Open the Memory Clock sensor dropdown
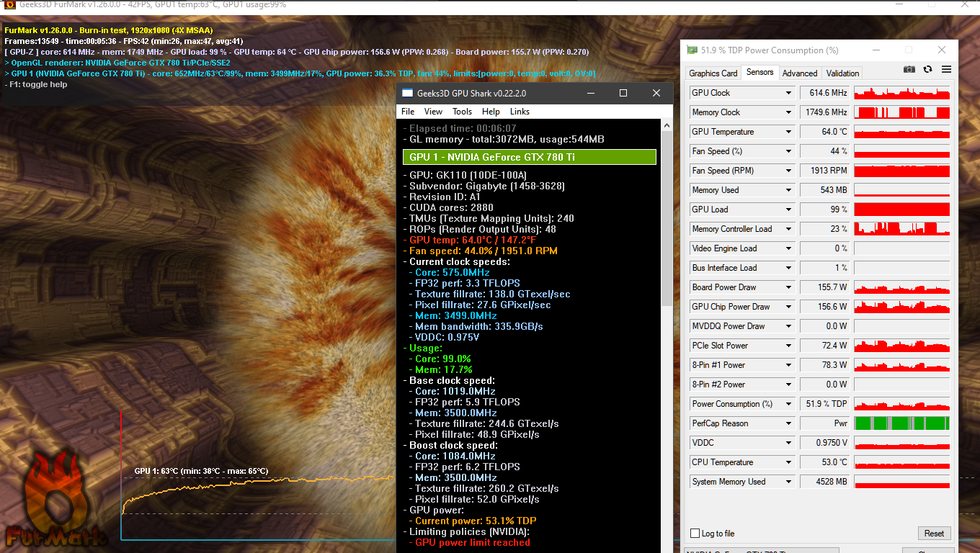The image size is (980, 553). [x=788, y=112]
